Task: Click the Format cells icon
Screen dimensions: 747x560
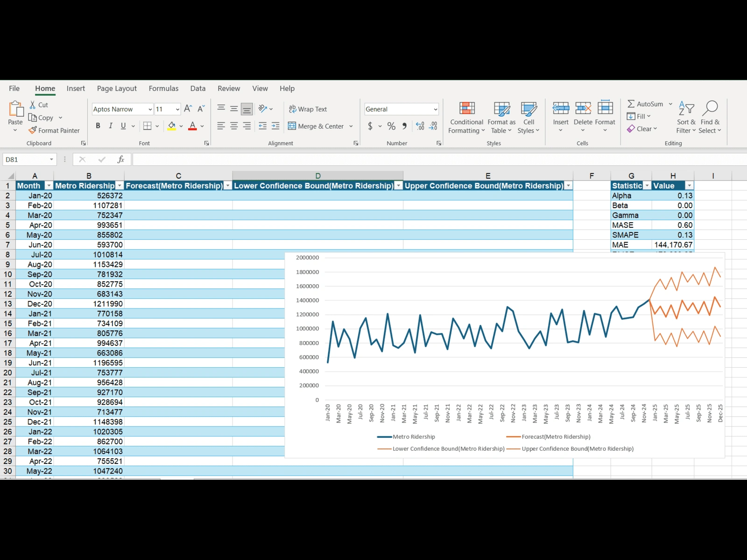Action: pyautogui.click(x=605, y=108)
